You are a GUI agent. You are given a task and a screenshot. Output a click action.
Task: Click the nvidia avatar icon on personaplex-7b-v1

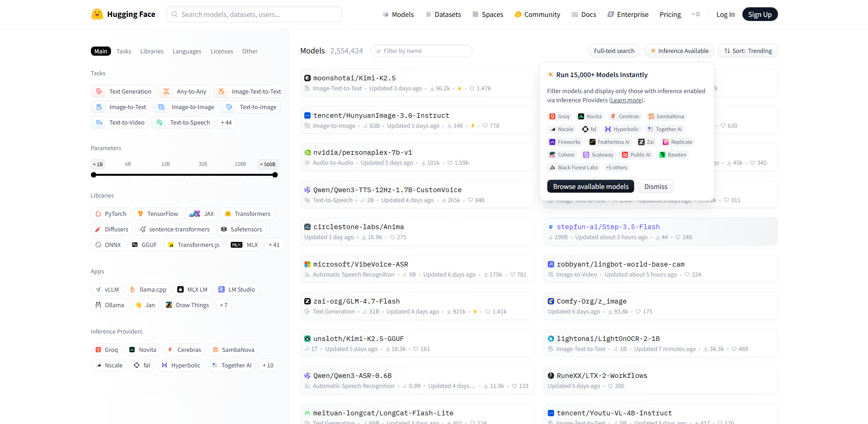coord(307,152)
